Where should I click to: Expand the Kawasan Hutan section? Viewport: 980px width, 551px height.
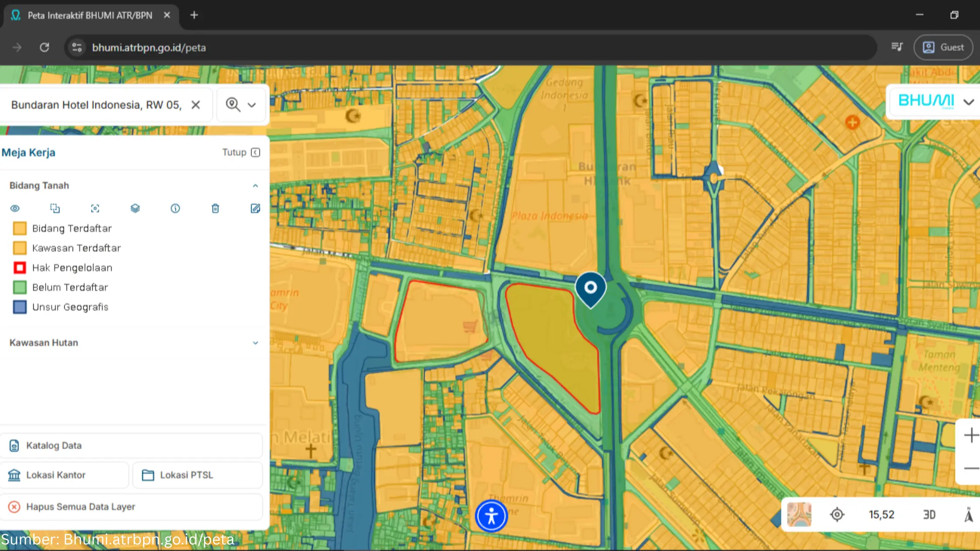255,343
